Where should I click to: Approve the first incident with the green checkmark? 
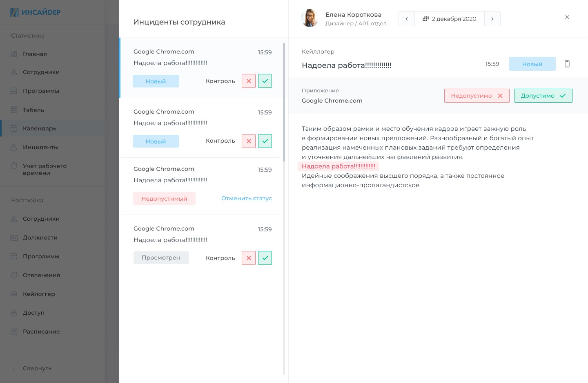point(265,81)
